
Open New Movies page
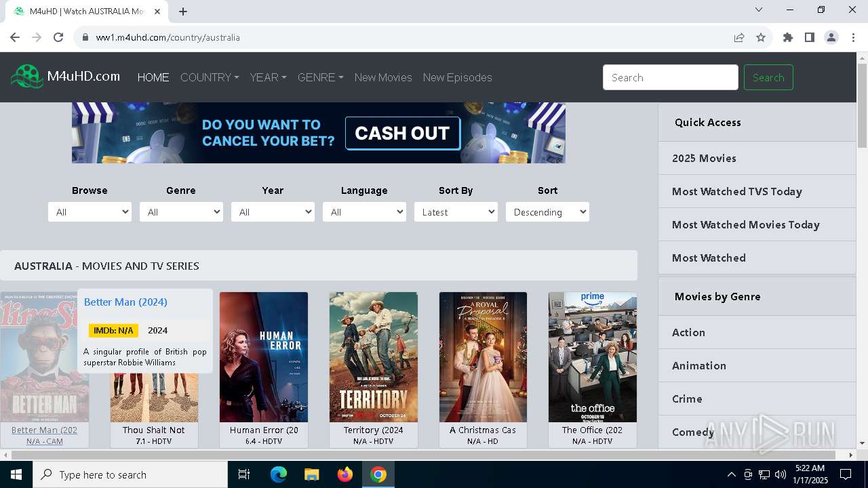(383, 77)
